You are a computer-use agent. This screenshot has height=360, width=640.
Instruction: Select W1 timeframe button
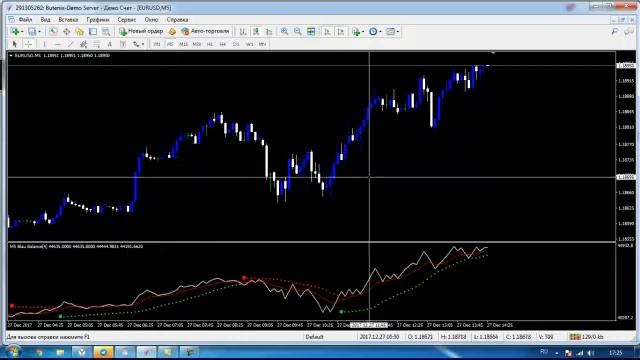tap(249, 44)
